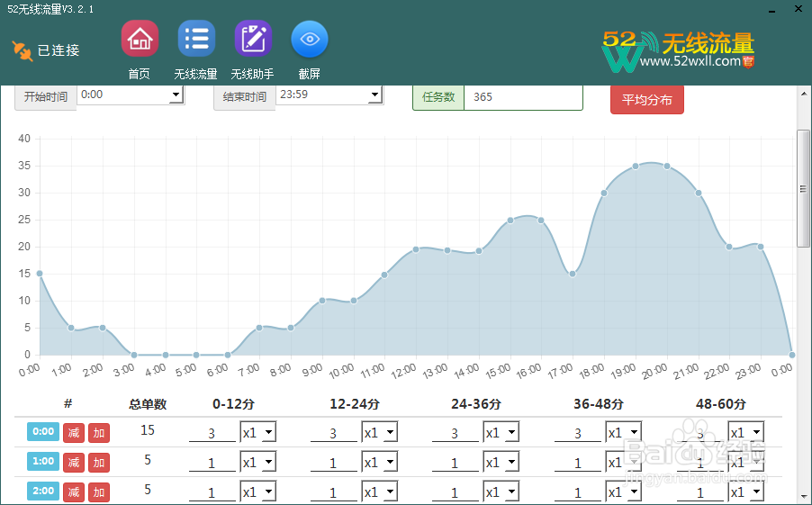Screen dimensions: 812x505
Task: Click the 15:00 data point on chart
Action: [510, 221]
